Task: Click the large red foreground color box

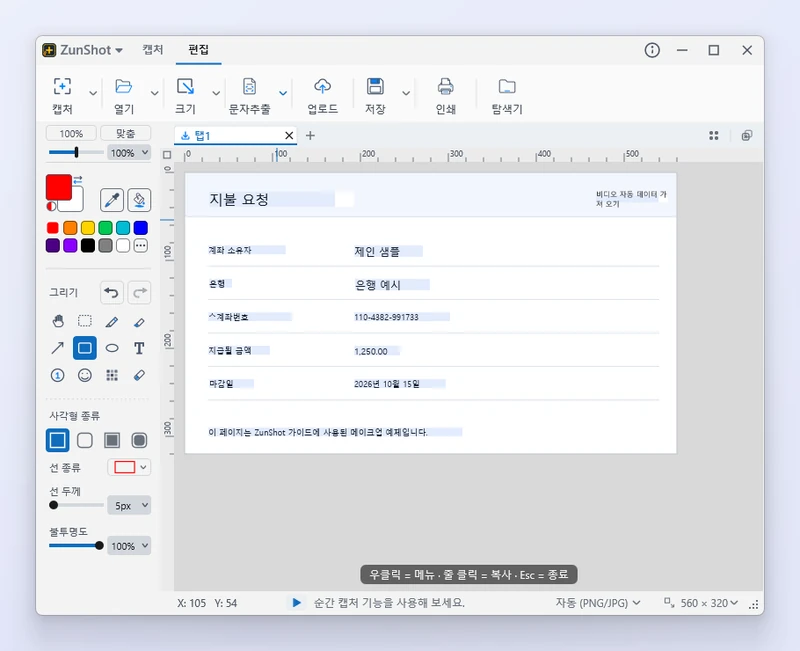Action: (x=59, y=187)
